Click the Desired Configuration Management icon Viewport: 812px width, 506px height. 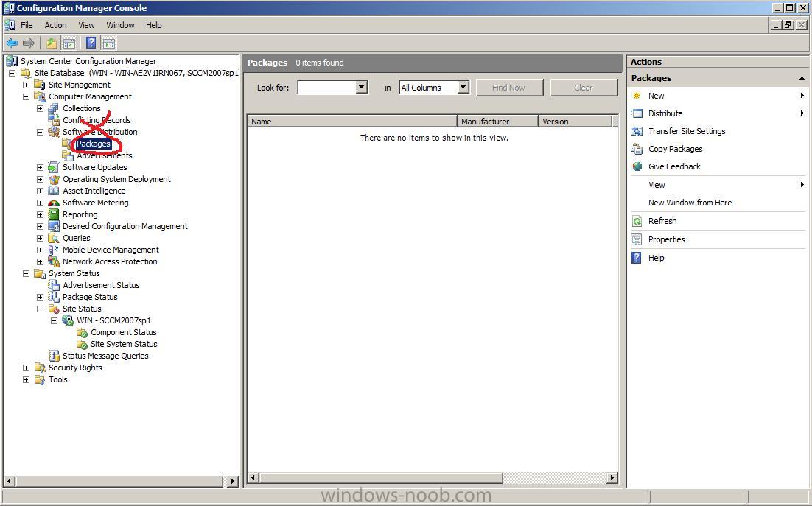pos(53,226)
